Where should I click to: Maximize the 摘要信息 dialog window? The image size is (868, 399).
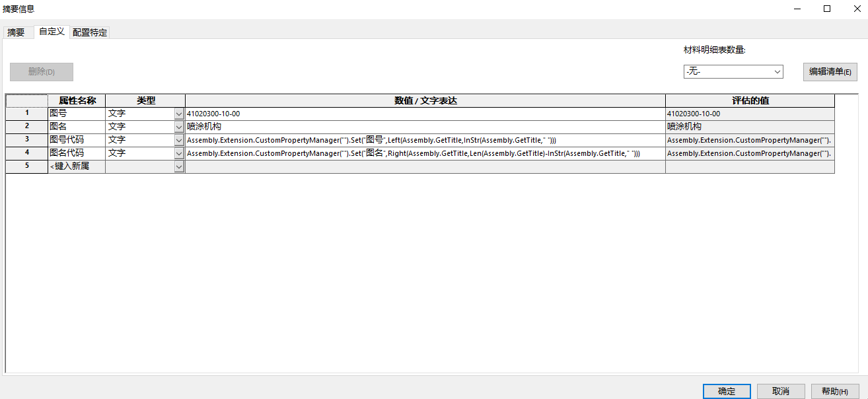point(826,9)
